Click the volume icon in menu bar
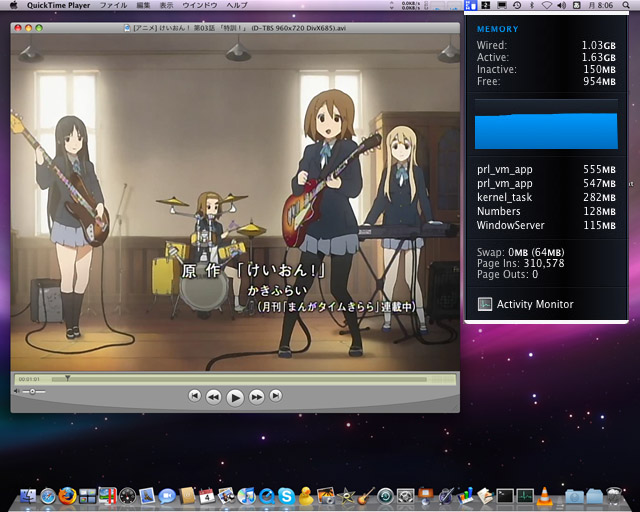 (562, 6)
